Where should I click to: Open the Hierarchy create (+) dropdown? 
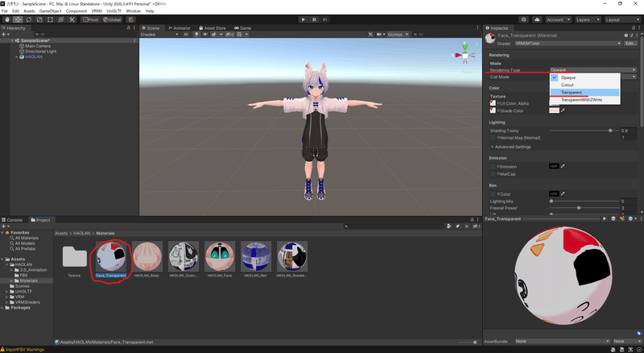click(5, 34)
